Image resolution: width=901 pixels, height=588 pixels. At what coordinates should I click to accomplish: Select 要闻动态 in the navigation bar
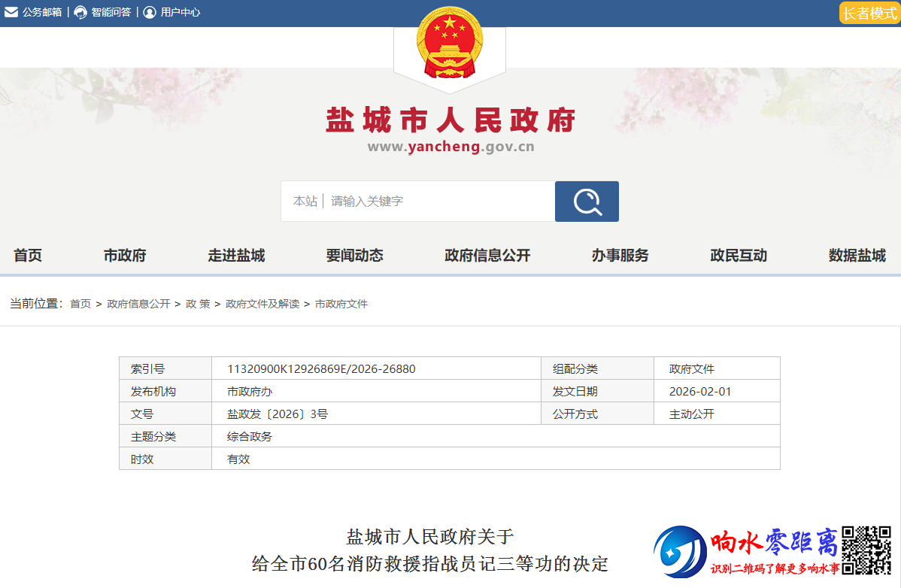point(355,256)
